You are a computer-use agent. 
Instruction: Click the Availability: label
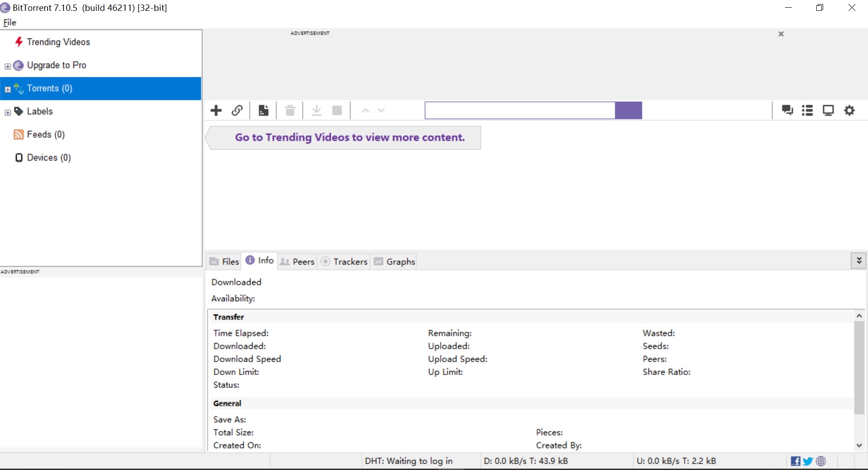point(233,298)
